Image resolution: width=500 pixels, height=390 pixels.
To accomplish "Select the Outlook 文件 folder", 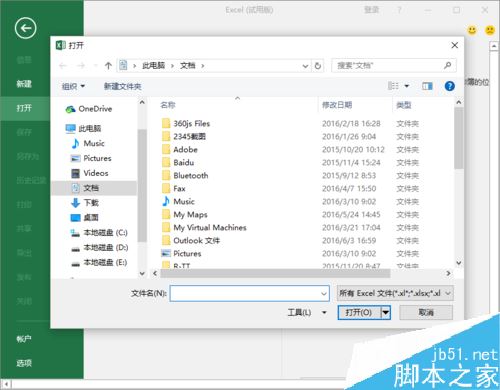I will pos(191,241).
